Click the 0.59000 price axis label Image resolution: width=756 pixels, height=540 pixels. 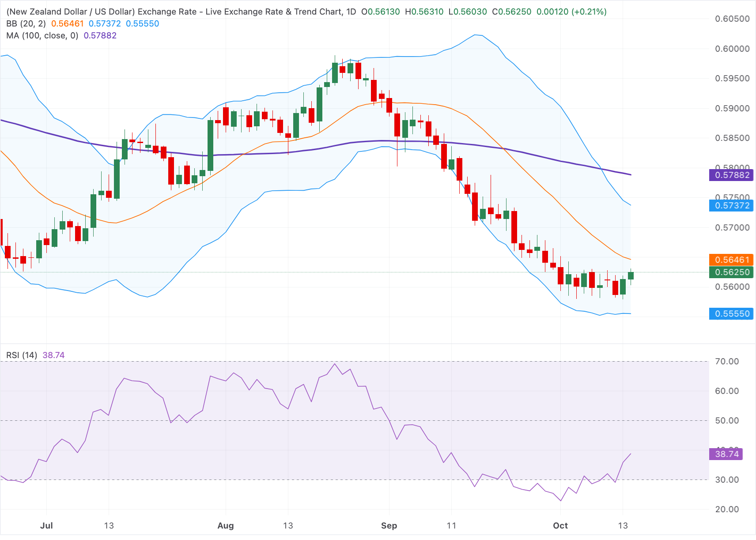coord(732,108)
